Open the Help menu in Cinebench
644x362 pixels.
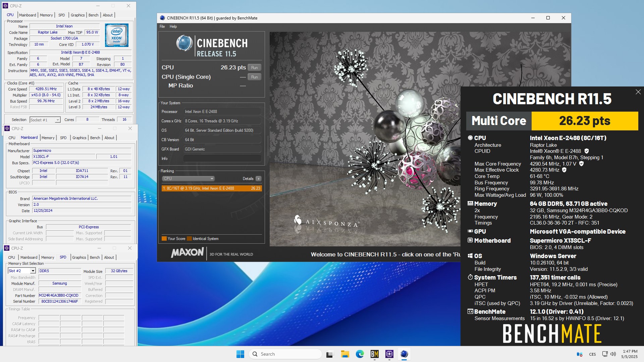pyautogui.click(x=173, y=26)
